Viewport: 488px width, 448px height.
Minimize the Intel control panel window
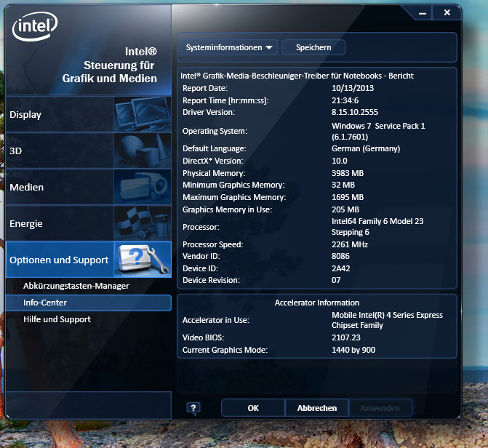[423, 13]
